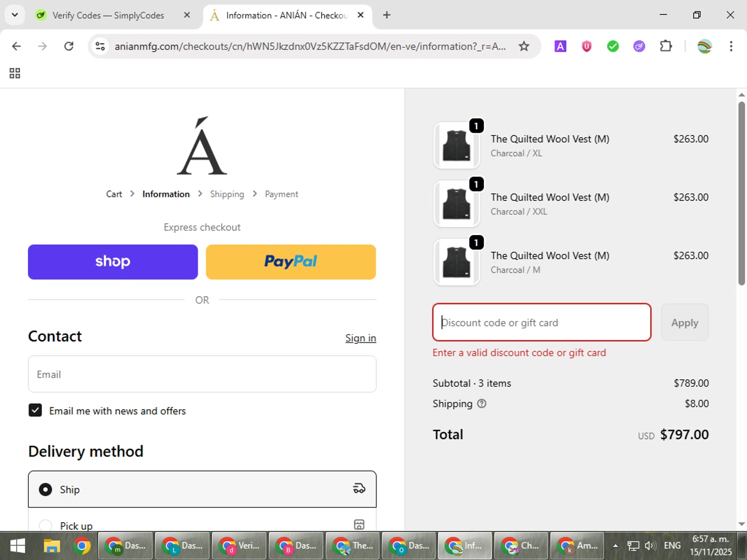Viewport: 747px width, 560px height.
Task: Close the ANIÁN Checkout tab
Action: [361, 15]
